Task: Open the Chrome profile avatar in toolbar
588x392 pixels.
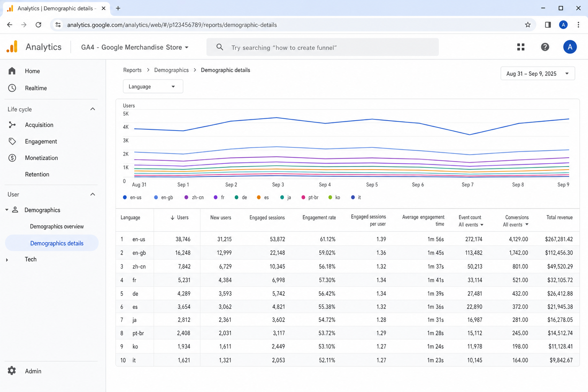Action: [563, 25]
